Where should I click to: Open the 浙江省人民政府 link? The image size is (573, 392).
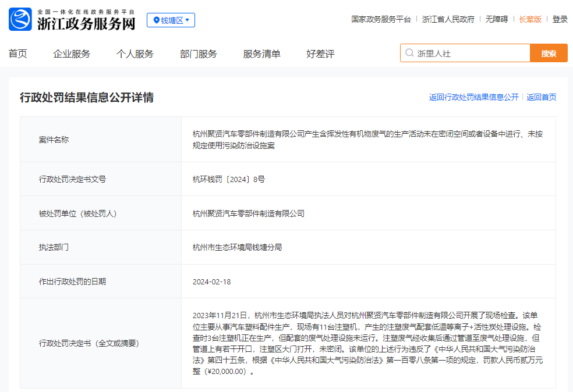(448, 19)
